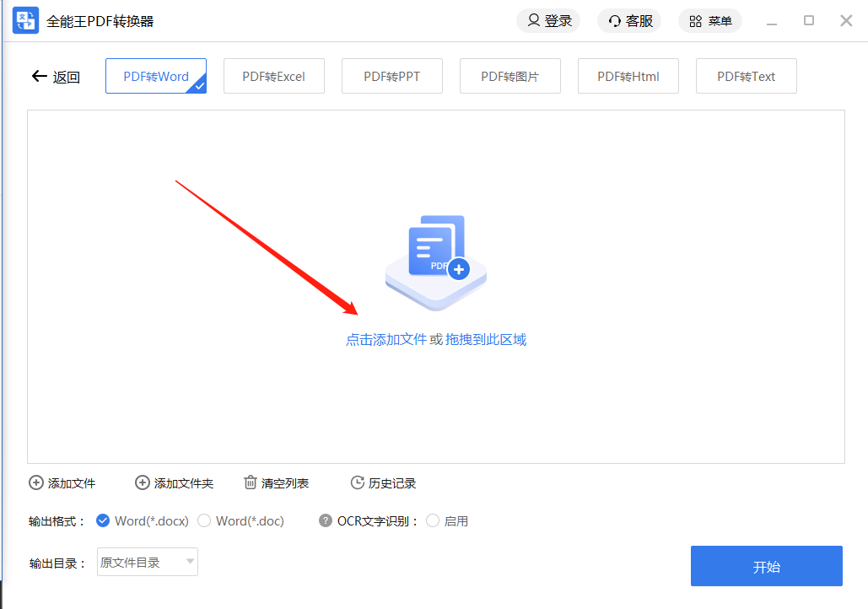Select the PDF转PPT conversion tab
The image size is (868, 609).
point(391,77)
